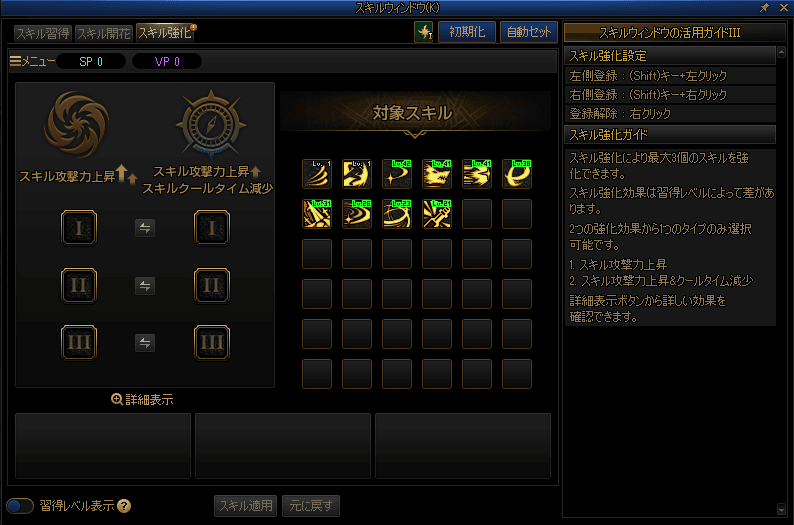Click the help question mark icon
The width and height of the screenshot is (794, 525).
pos(124,506)
